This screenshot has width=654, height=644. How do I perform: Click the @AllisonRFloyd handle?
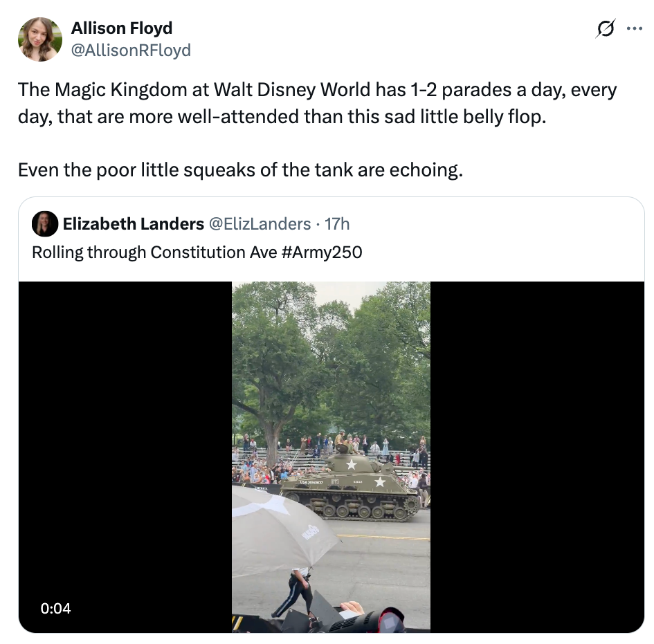131,50
